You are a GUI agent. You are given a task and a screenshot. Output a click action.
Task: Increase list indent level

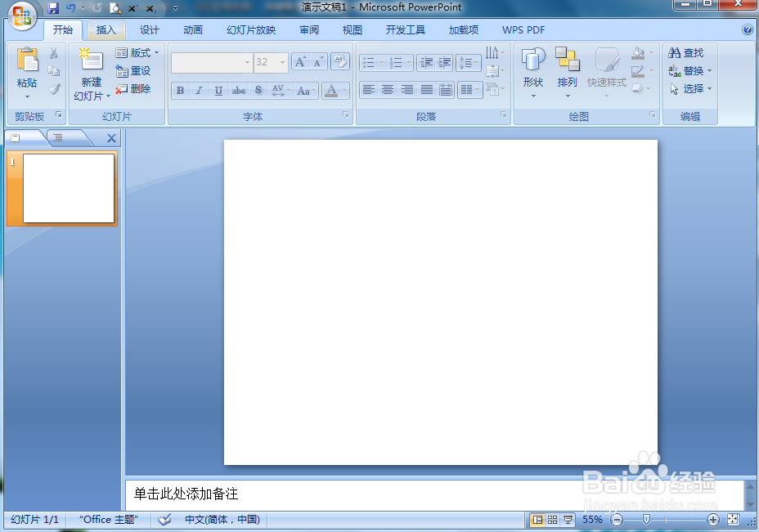point(444,62)
